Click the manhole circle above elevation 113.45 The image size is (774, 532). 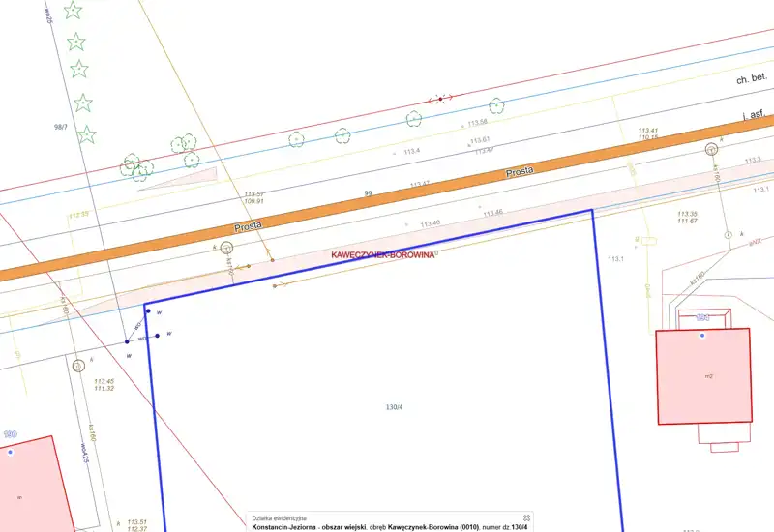tap(79, 366)
